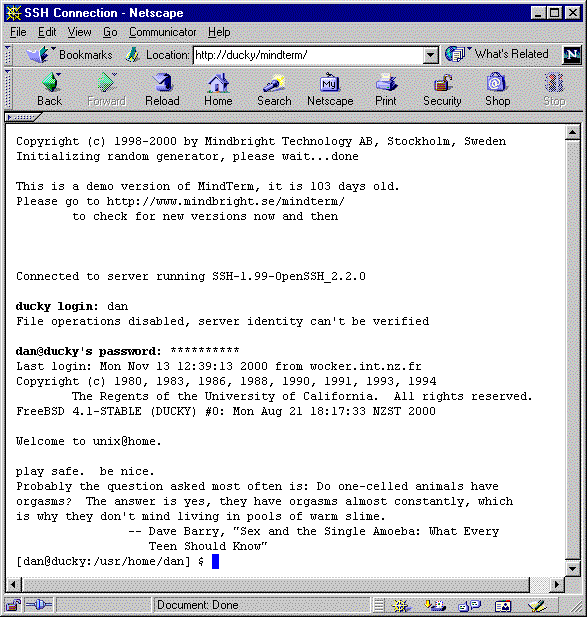This screenshot has width=587, height=617.
Task: Click the Back navigation icon
Action: (x=50, y=89)
